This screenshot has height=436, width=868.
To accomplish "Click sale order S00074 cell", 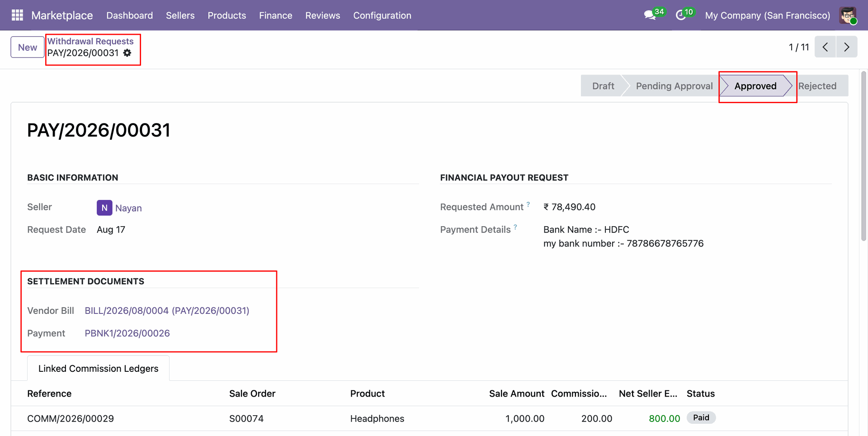I will 246,419.
